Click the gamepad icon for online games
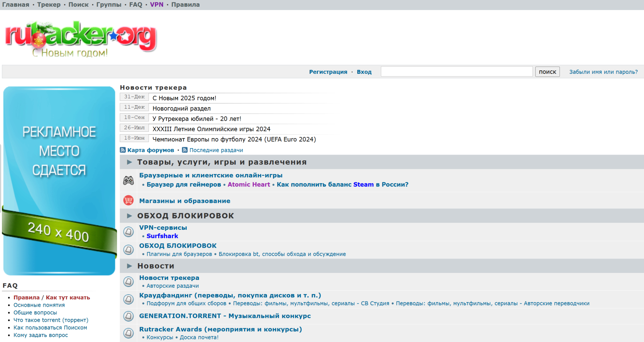This screenshot has width=644, height=342. coord(128,181)
